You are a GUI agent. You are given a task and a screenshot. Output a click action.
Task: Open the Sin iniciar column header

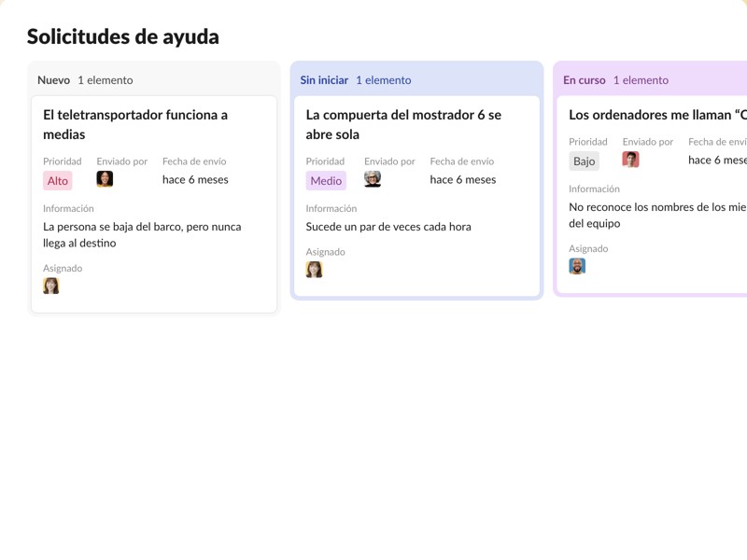point(324,80)
